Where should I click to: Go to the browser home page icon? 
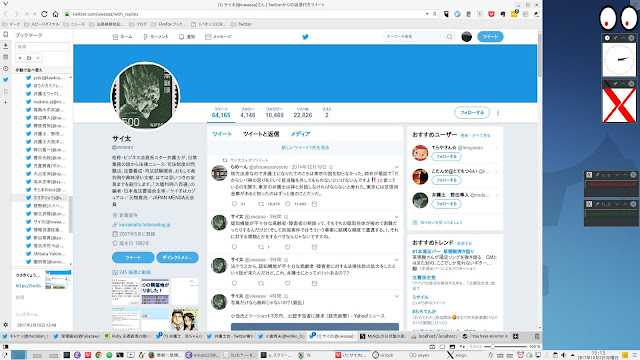point(56,14)
